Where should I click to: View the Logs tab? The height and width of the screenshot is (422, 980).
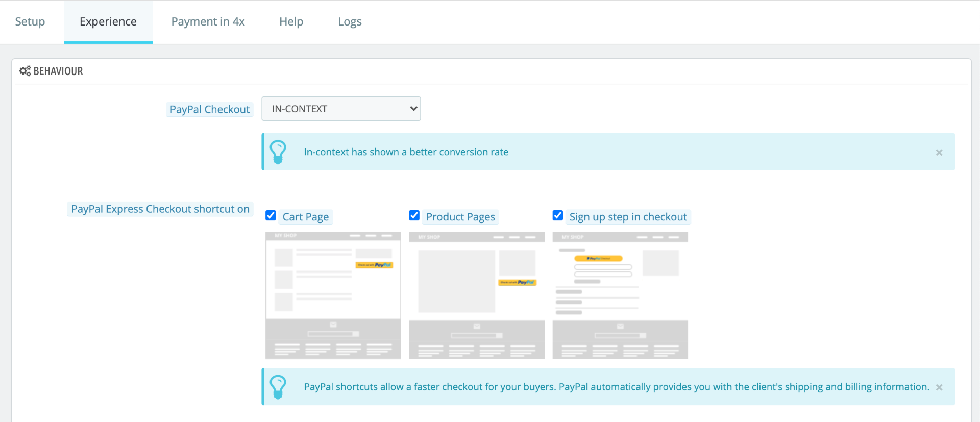(350, 21)
